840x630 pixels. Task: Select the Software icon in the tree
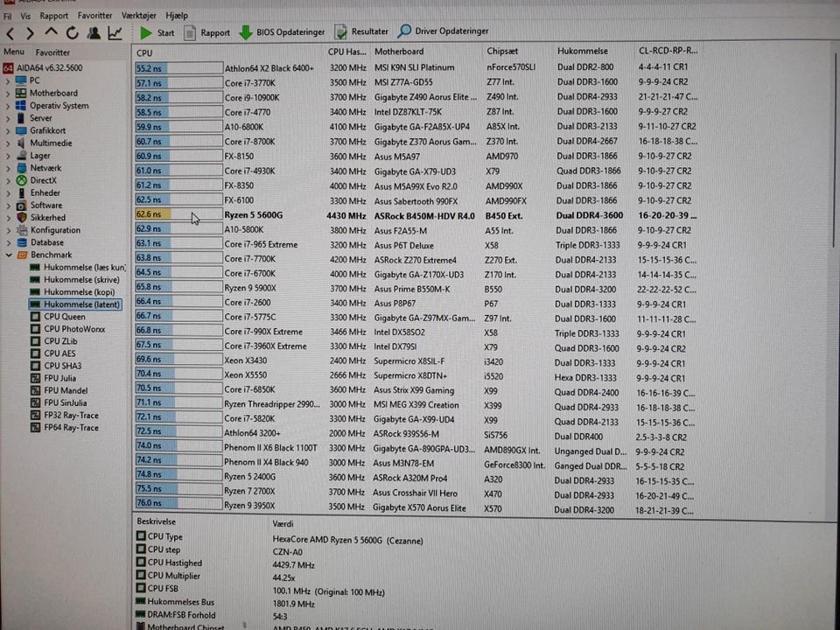(x=21, y=205)
